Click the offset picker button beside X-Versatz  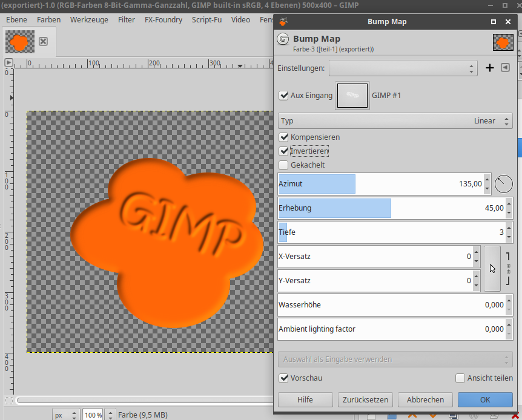pyautogui.click(x=492, y=269)
